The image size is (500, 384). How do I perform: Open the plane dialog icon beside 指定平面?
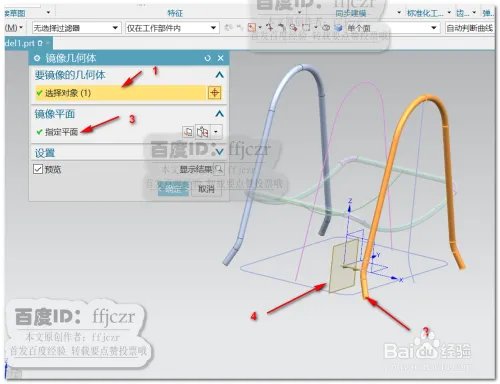point(188,132)
